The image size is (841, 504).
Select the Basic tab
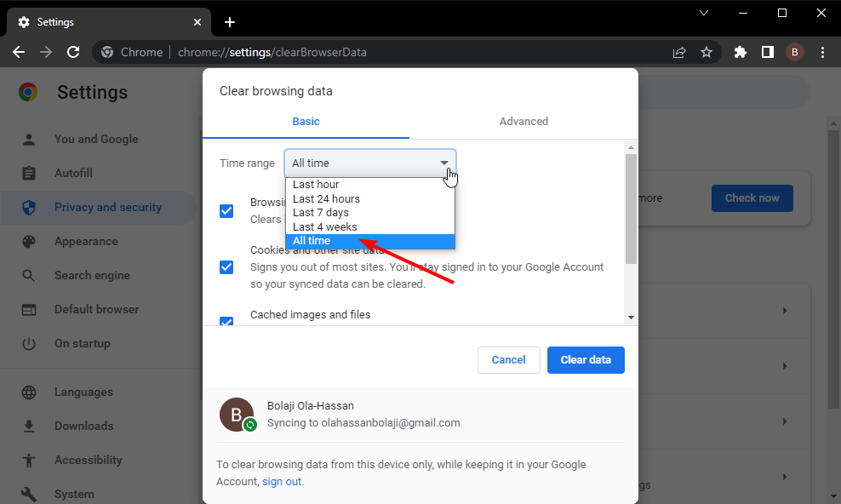click(x=306, y=122)
